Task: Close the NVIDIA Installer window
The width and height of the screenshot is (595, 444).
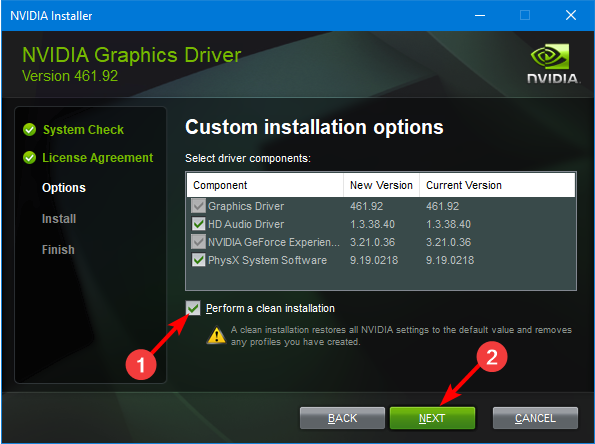Action: click(x=571, y=16)
